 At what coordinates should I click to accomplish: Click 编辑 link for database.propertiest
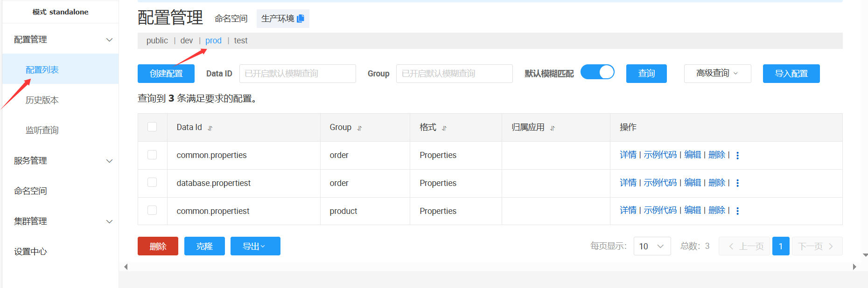pos(693,183)
